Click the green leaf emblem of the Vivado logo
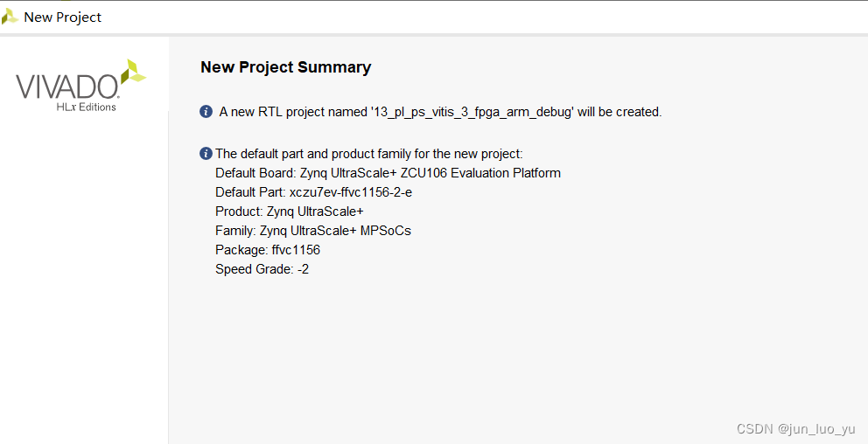Image resolution: width=868 pixels, height=444 pixels. [132, 73]
